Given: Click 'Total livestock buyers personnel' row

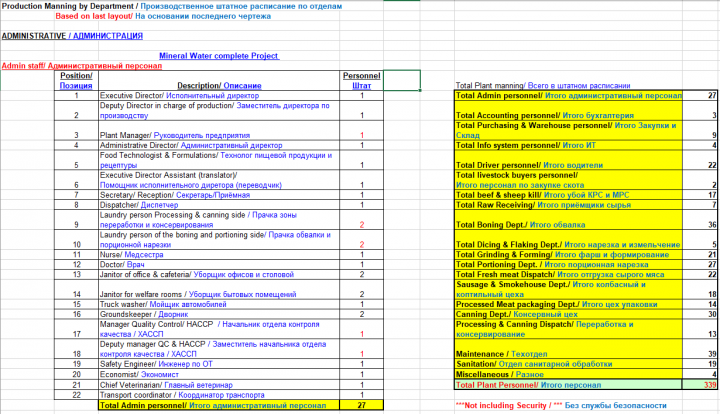Looking at the screenshot, I should tap(586, 180).
